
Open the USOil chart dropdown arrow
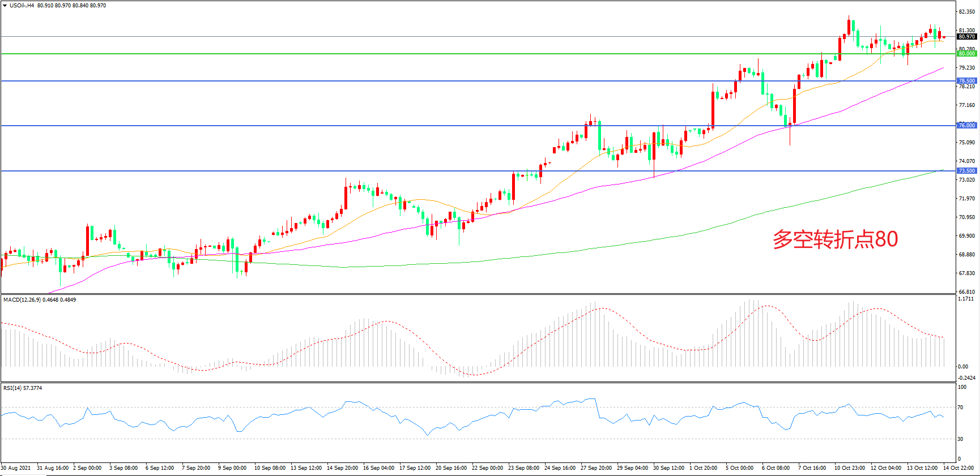[x=5, y=6]
